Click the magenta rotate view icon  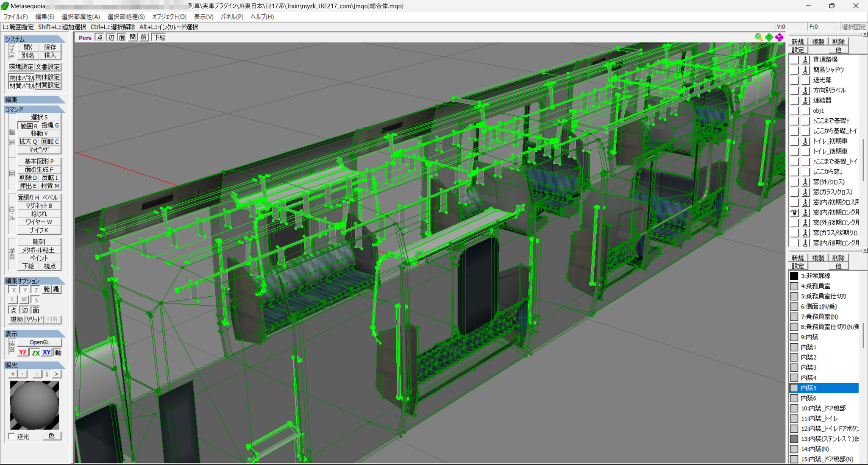click(x=779, y=37)
